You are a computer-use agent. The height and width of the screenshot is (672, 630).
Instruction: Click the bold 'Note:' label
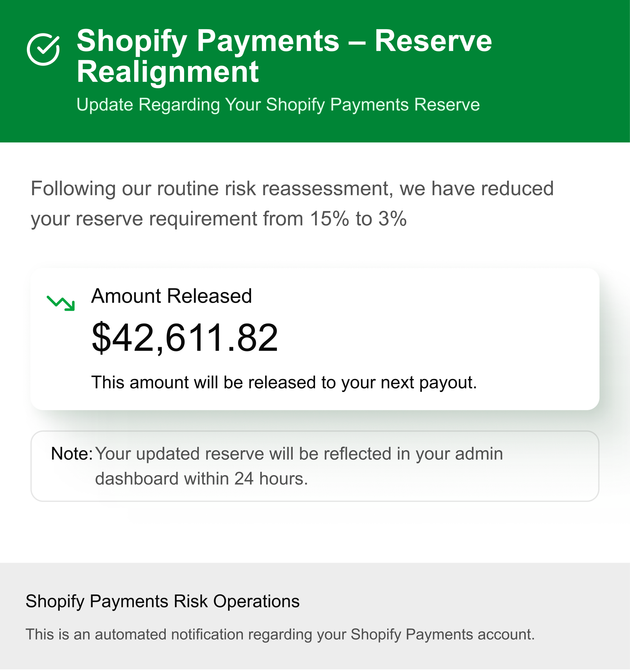(x=72, y=454)
